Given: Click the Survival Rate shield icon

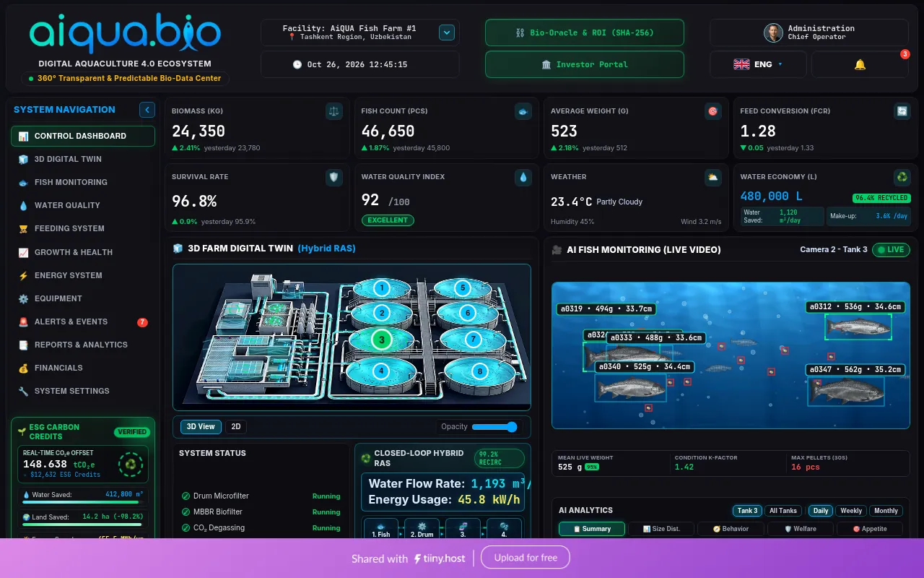Looking at the screenshot, I should (x=334, y=177).
